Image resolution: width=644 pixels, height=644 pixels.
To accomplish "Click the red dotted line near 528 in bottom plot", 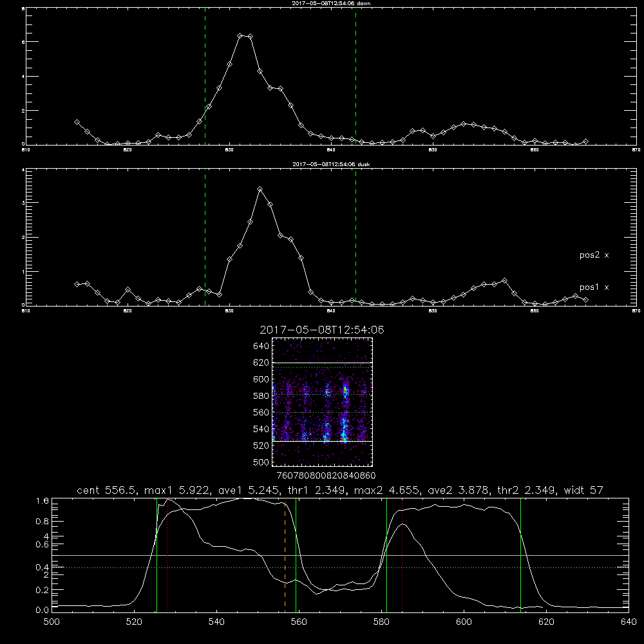I will click(167, 556).
